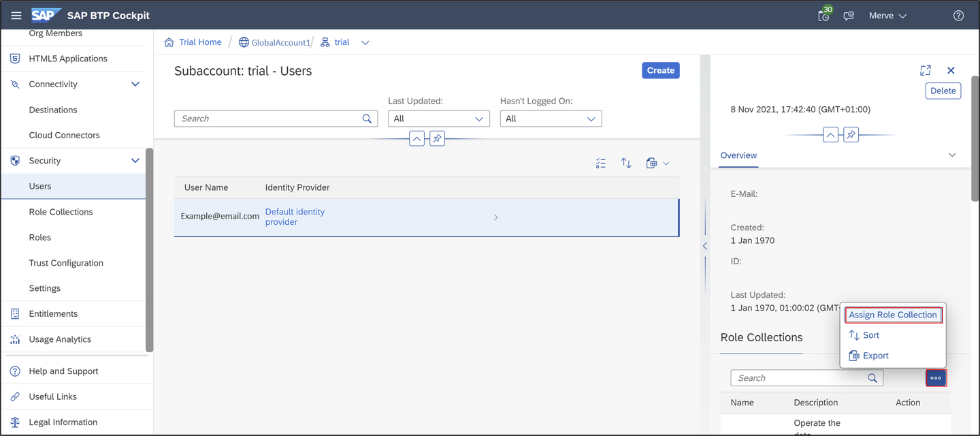
Task: Open Org Members in sidebar
Action: point(56,33)
